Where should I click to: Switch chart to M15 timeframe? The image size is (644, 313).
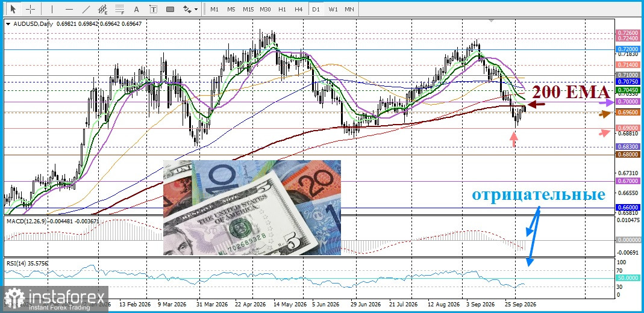(x=248, y=9)
